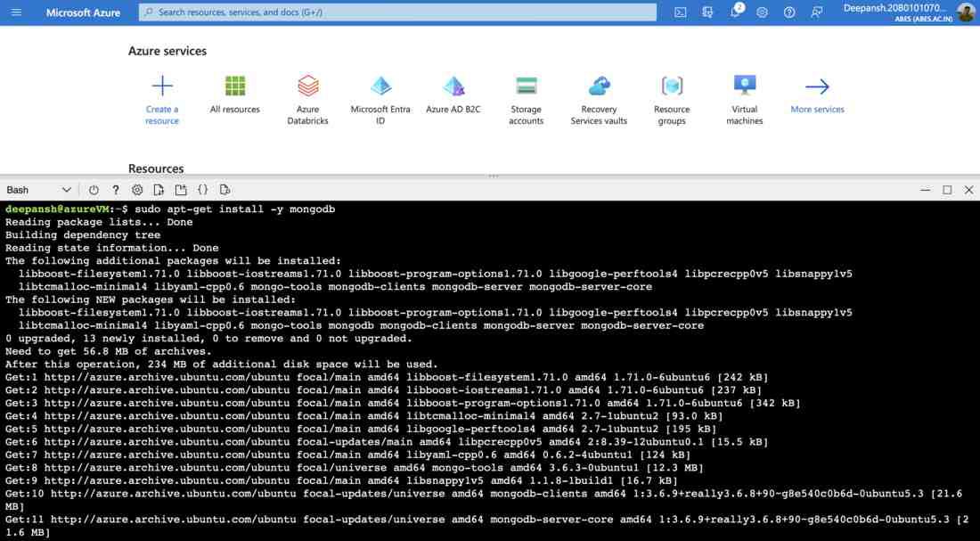Open new session icon in shell toolbar
Screen dimensions: 980x541
pos(181,190)
